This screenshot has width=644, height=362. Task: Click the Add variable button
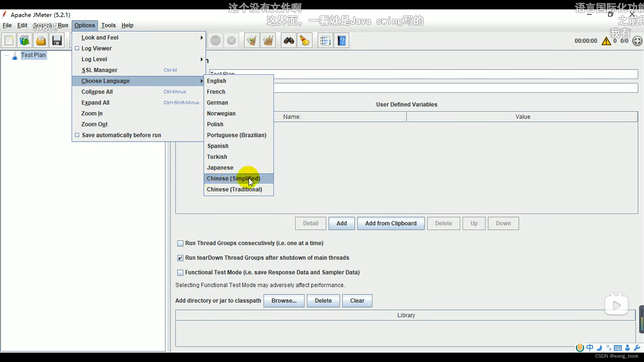click(341, 223)
